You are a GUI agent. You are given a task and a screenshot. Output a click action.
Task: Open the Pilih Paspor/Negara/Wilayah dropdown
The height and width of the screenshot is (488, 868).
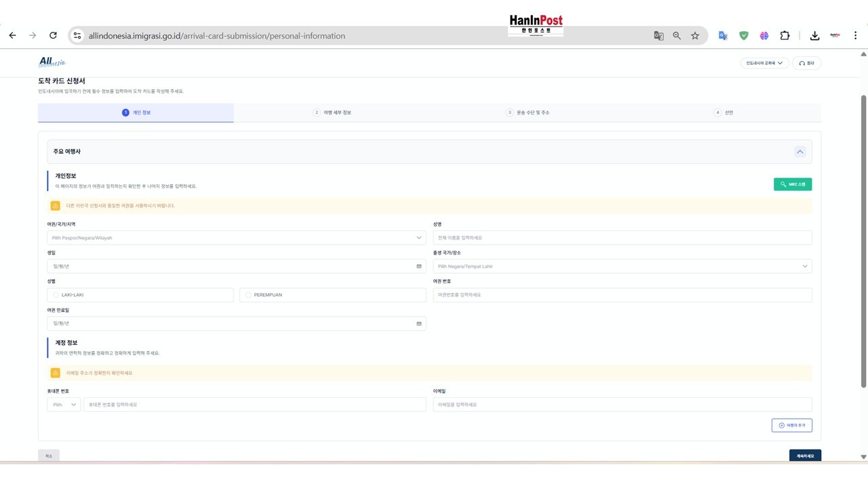click(236, 238)
